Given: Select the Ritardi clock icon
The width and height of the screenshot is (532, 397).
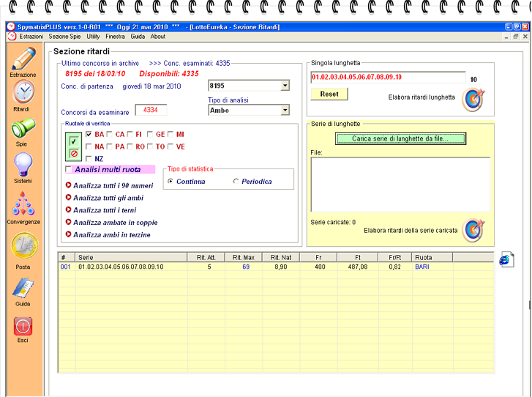Looking at the screenshot, I should [x=23, y=92].
